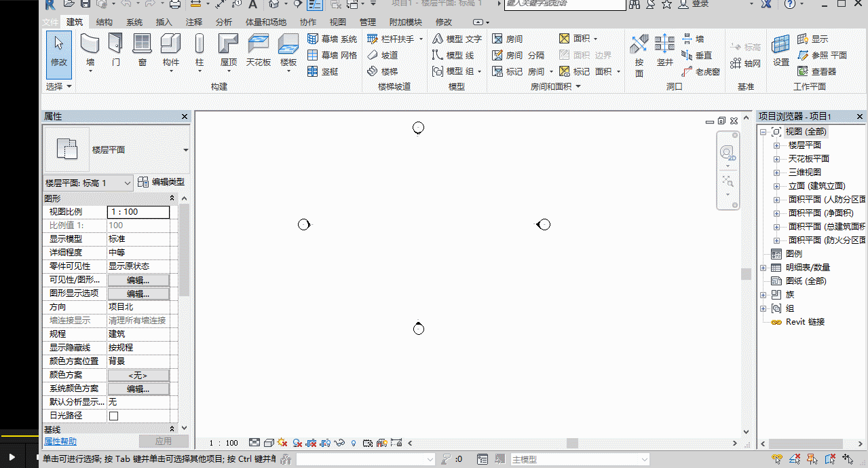
Task: Select the 窗 (Window) tool
Action: [142, 52]
